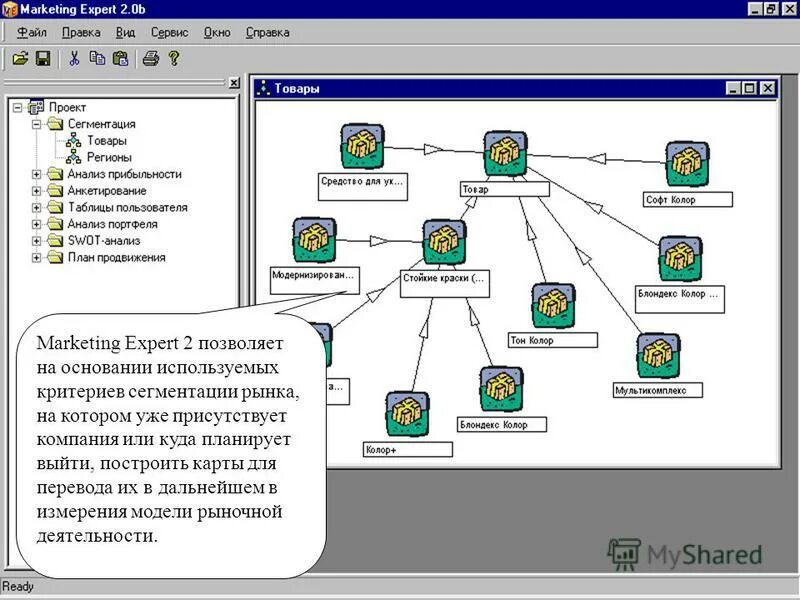
Task: Select the Тон Колор product icon
Action: pos(554,306)
